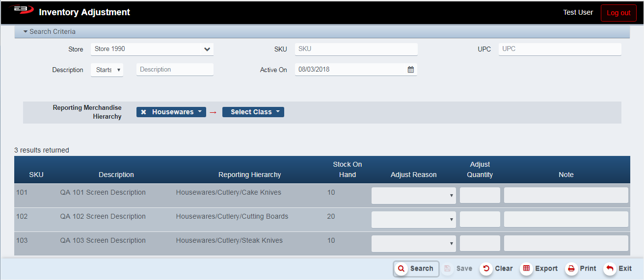Expand the Select Class dropdown
Viewport: 644px width, 280px height.
pyautogui.click(x=253, y=112)
